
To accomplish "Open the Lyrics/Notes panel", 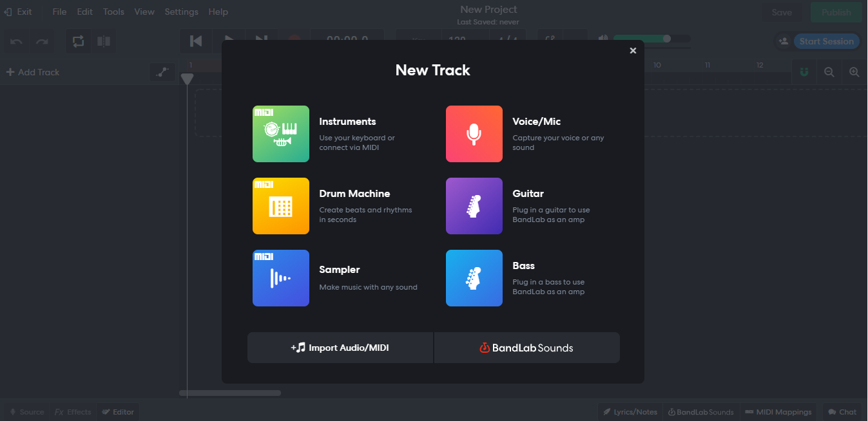I will click(x=630, y=412).
